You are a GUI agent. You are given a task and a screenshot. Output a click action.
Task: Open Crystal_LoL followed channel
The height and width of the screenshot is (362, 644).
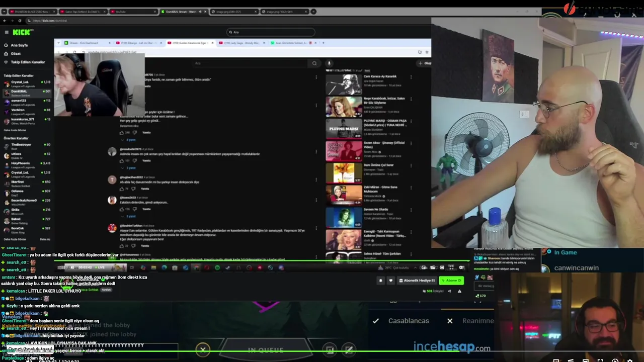click(x=27, y=83)
